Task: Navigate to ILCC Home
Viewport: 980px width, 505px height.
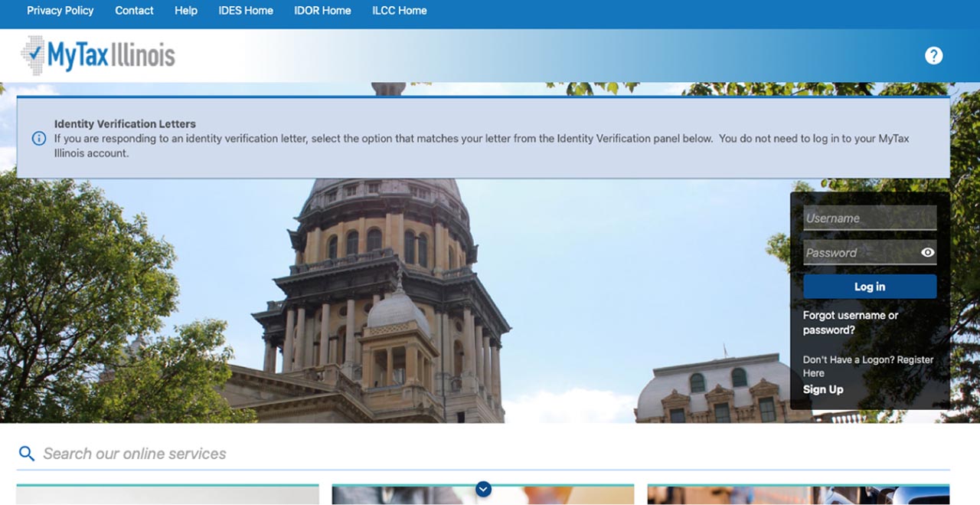Action: tap(399, 11)
